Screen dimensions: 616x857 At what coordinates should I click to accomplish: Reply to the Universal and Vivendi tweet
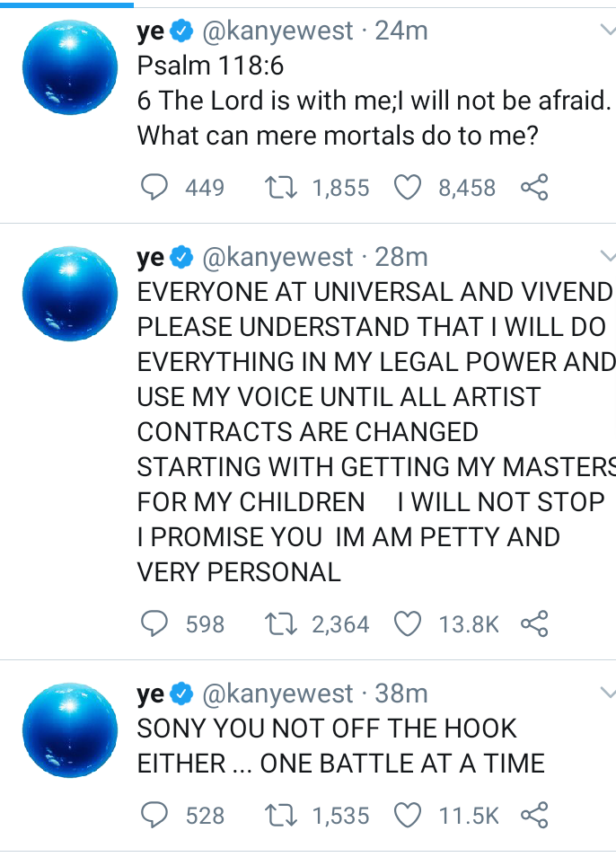point(155,623)
